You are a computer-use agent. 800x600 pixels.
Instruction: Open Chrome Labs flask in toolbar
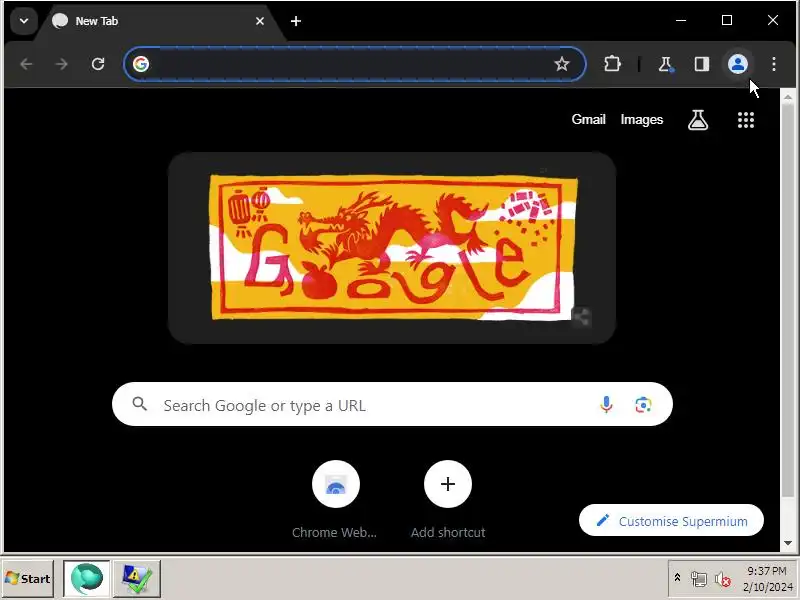tap(665, 64)
